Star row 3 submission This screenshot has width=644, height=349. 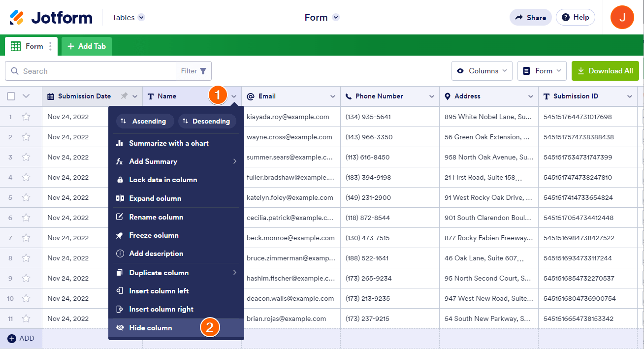26,157
